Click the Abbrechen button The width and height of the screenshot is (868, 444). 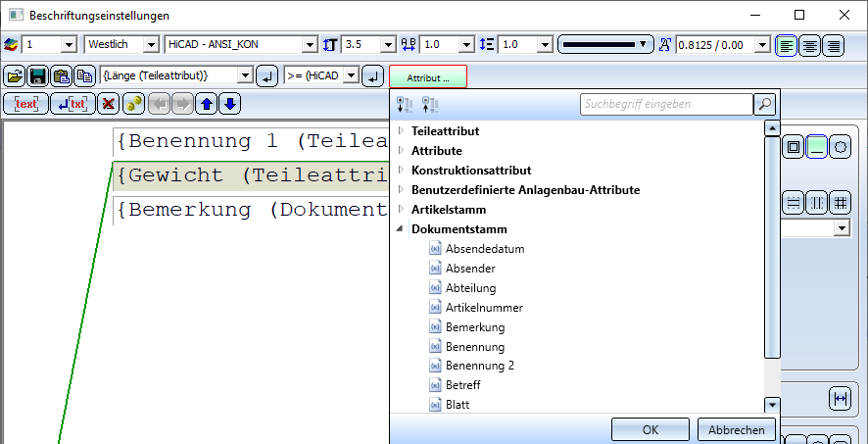[x=737, y=429]
